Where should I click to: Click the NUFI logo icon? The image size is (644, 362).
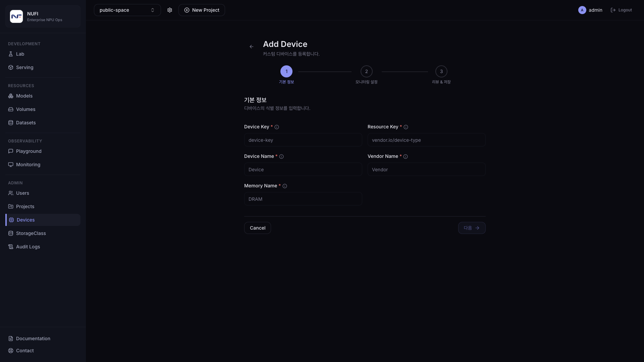(x=16, y=16)
